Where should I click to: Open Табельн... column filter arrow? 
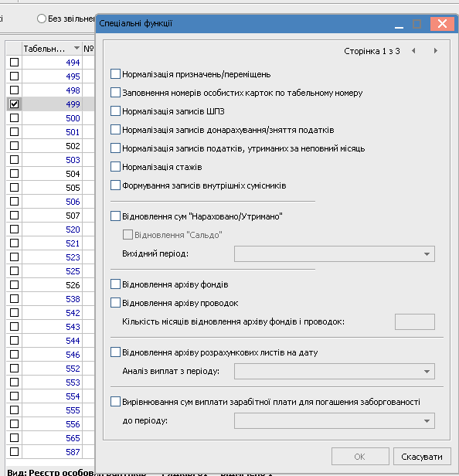click(76, 48)
